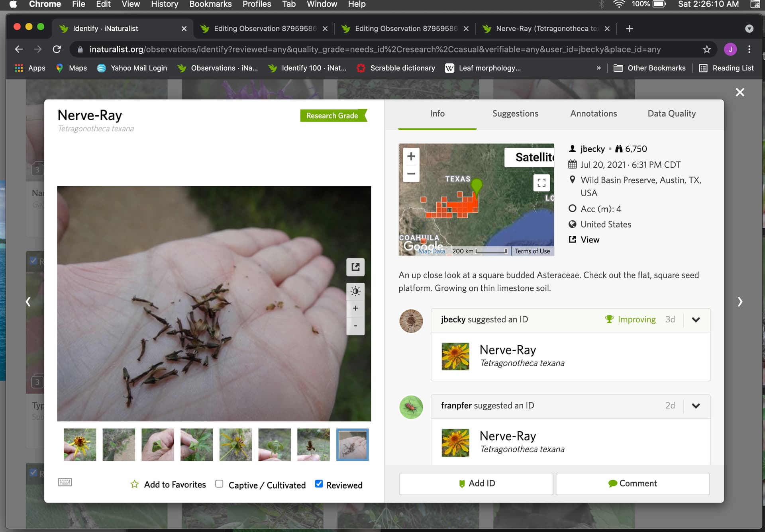Click the Add to Favorites star
Viewport: 765px width, 532px height.
pyautogui.click(x=135, y=484)
